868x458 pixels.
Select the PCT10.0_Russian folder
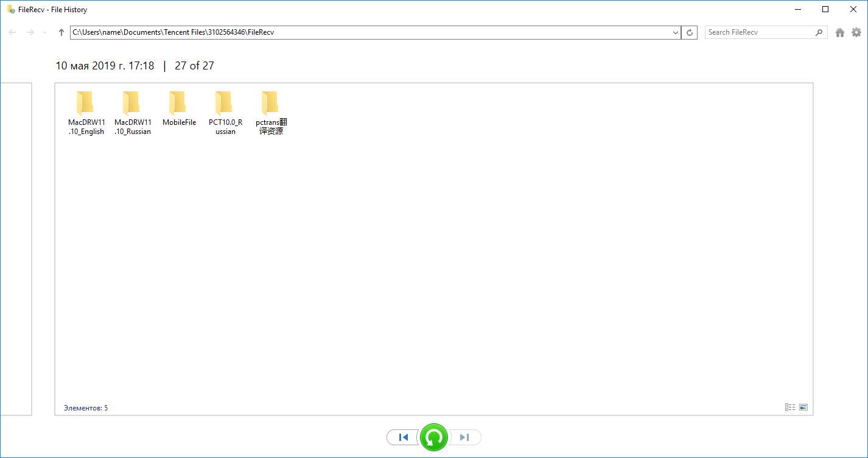coord(225,113)
